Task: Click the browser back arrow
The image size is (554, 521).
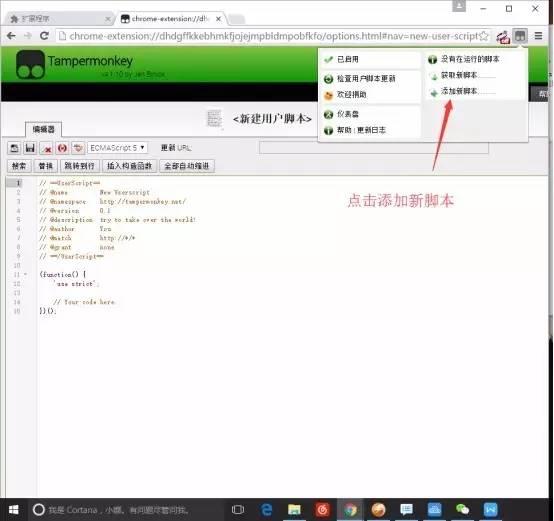Action: 12,36
